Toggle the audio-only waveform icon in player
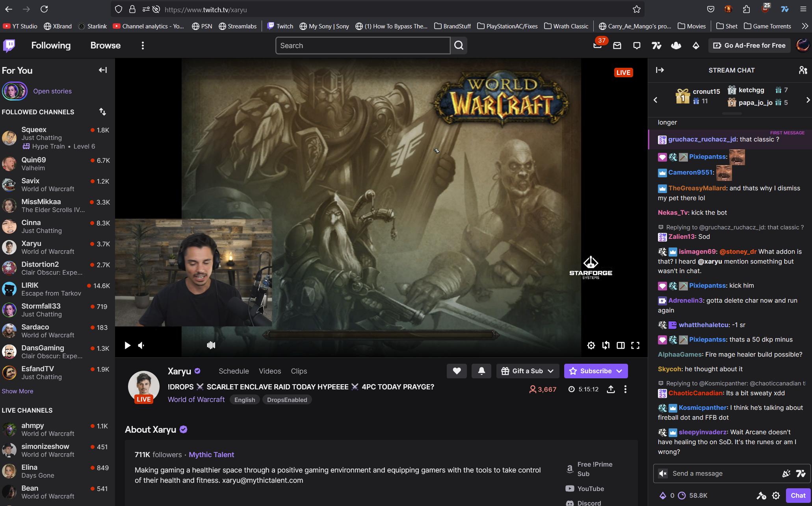 [x=211, y=345]
